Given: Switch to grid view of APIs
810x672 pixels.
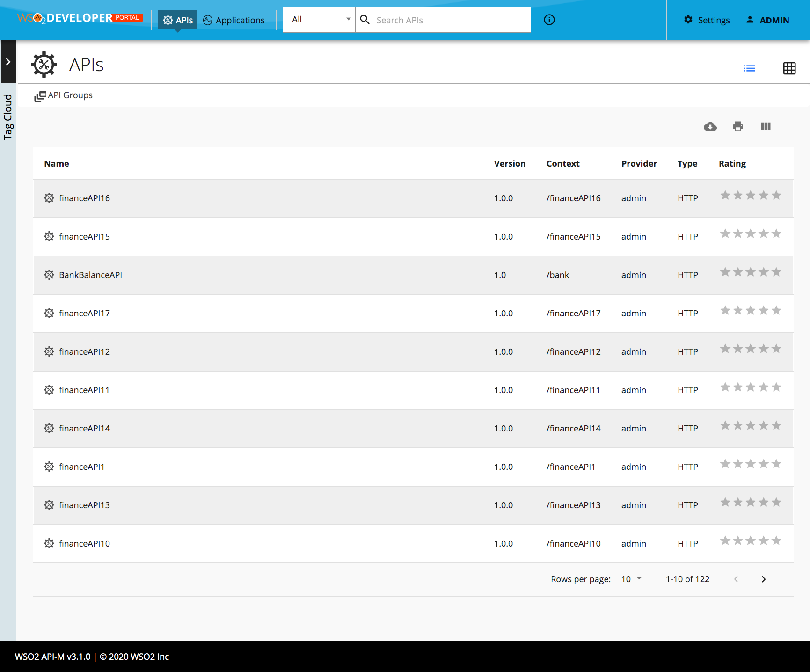Looking at the screenshot, I should tap(789, 68).
